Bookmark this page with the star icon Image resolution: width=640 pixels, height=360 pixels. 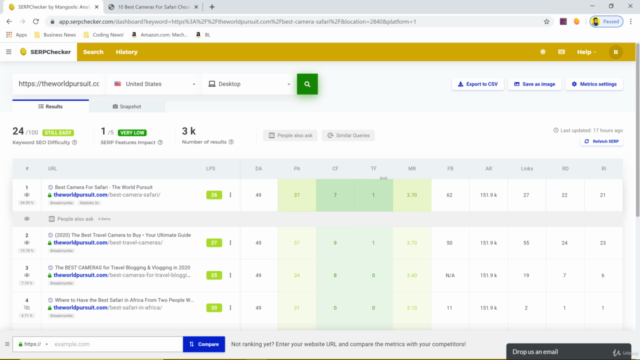(547, 22)
